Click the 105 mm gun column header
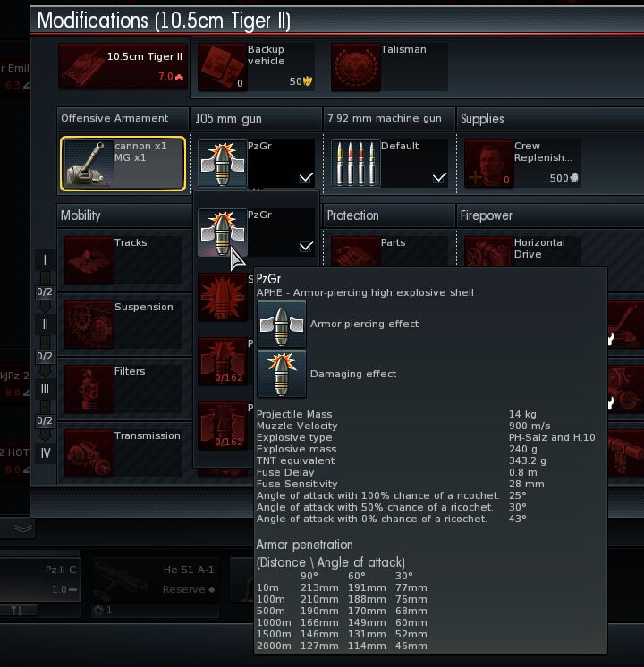 pos(256,119)
